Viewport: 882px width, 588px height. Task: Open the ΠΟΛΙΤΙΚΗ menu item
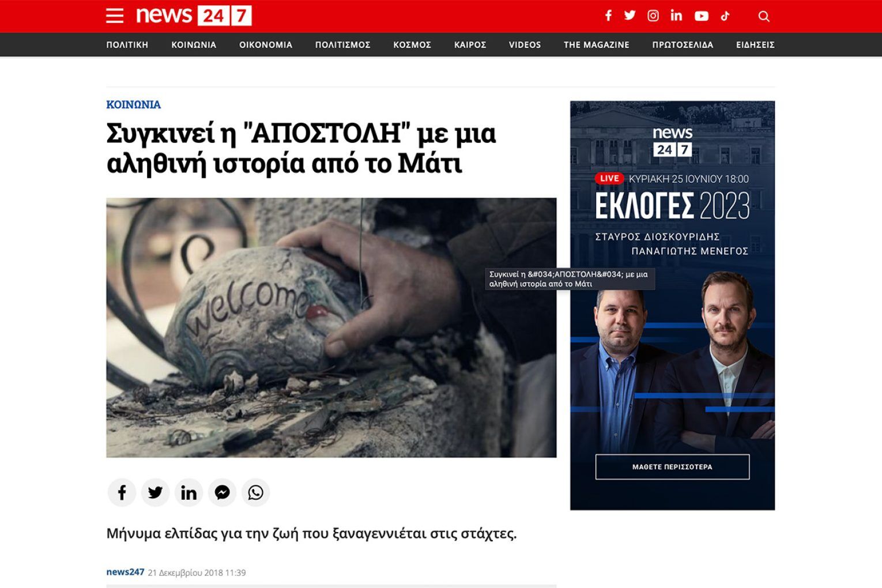pyautogui.click(x=127, y=45)
